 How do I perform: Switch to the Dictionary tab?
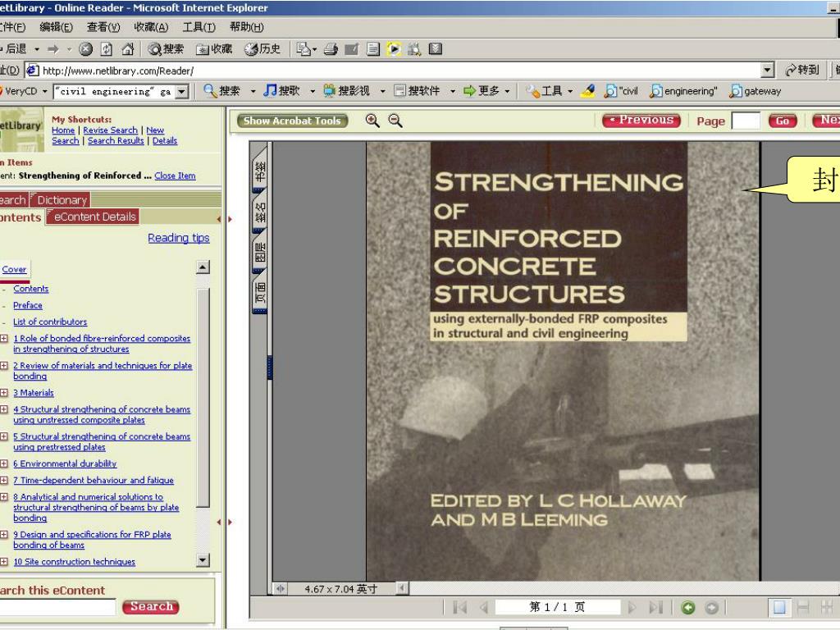59,200
